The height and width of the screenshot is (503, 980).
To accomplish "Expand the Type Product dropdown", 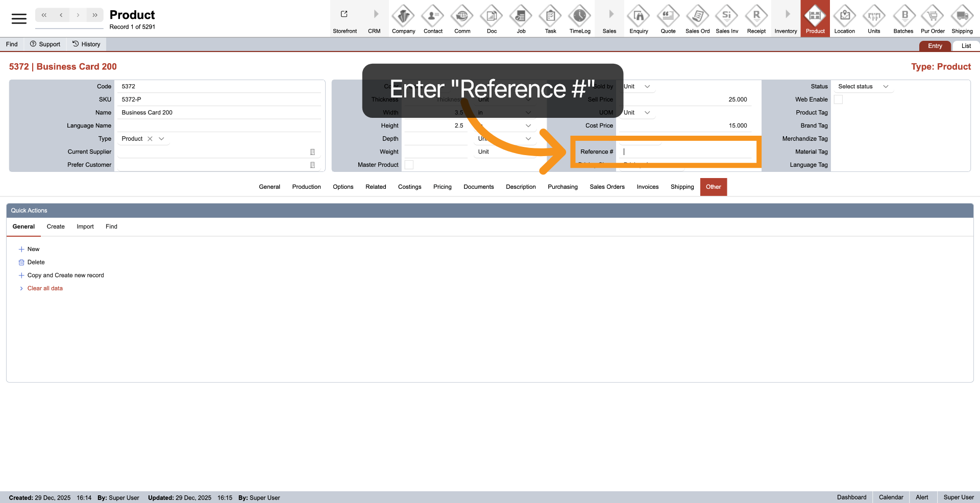I will 162,139.
